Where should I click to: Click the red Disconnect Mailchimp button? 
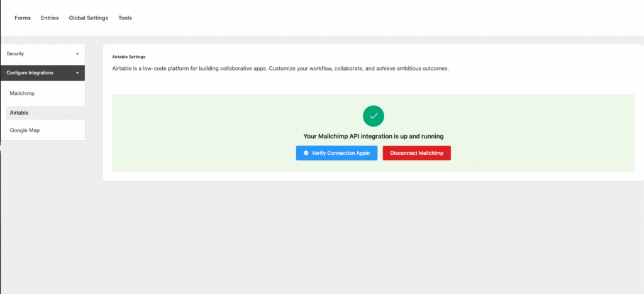pos(416,153)
